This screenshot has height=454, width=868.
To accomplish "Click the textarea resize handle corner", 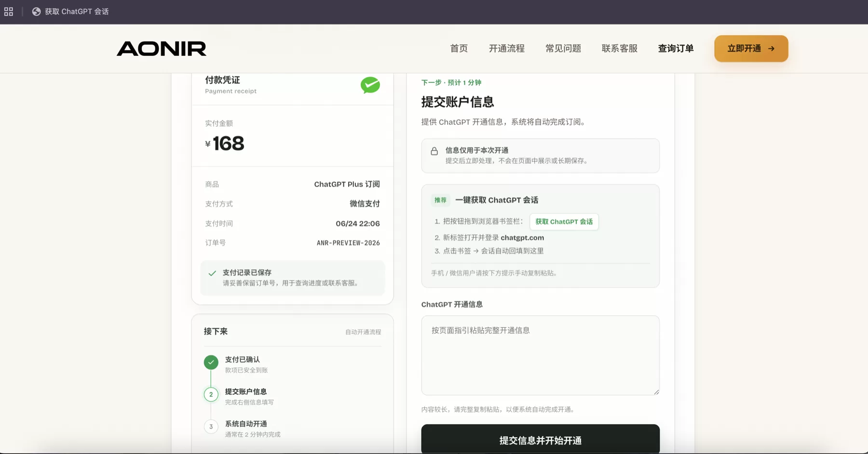I will tap(656, 392).
